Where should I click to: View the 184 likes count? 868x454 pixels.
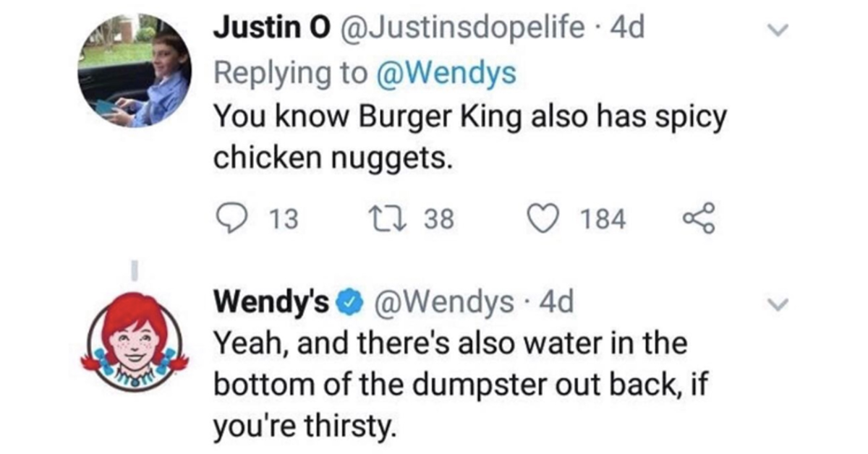pos(603,219)
